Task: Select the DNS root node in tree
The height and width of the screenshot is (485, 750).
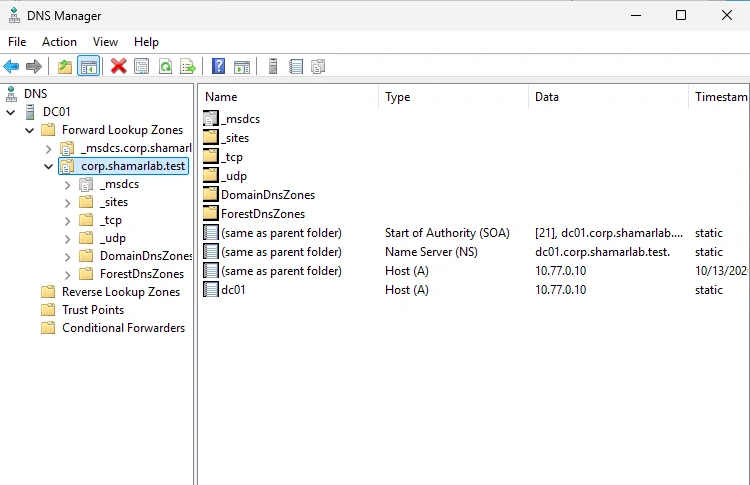Action: click(x=35, y=94)
